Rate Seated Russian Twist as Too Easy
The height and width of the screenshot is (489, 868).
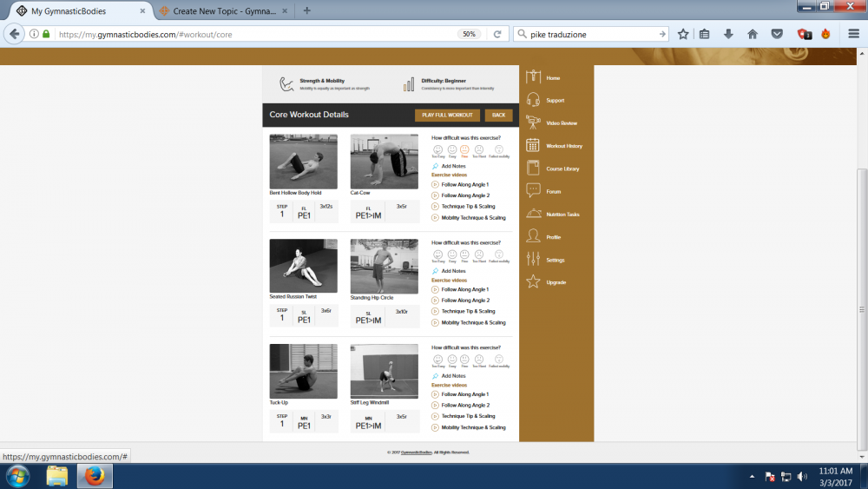click(437, 254)
